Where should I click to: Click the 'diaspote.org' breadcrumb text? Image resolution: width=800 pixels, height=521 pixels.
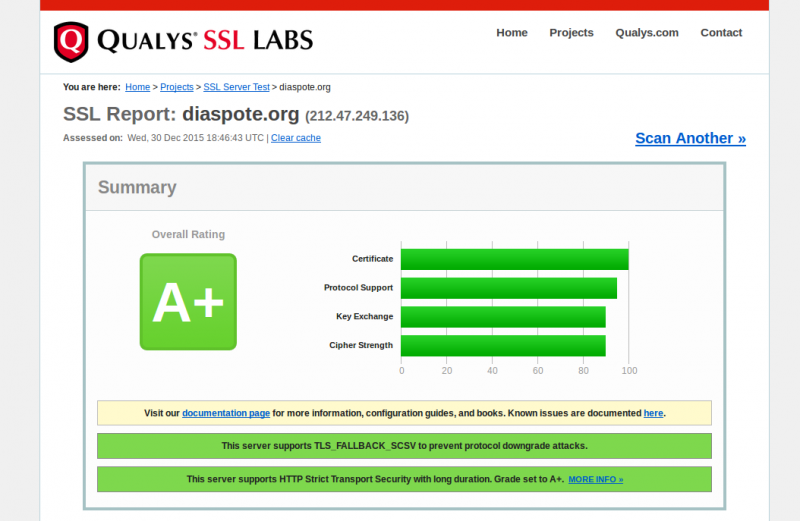coord(305,87)
